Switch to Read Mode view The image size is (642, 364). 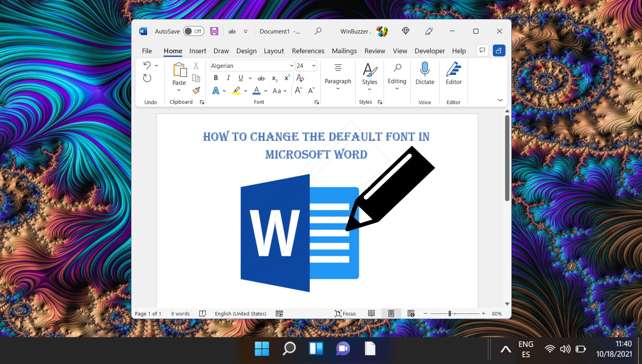(x=371, y=314)
